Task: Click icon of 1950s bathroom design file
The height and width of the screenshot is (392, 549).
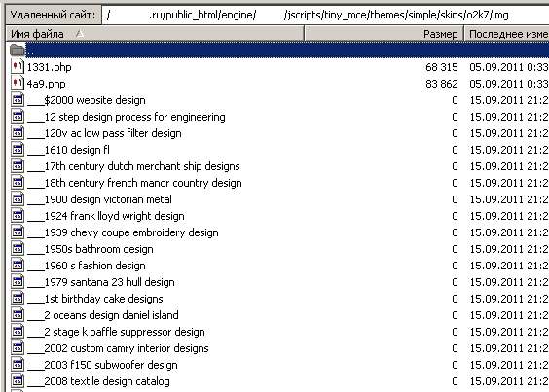Action: [x=18, y=249]
